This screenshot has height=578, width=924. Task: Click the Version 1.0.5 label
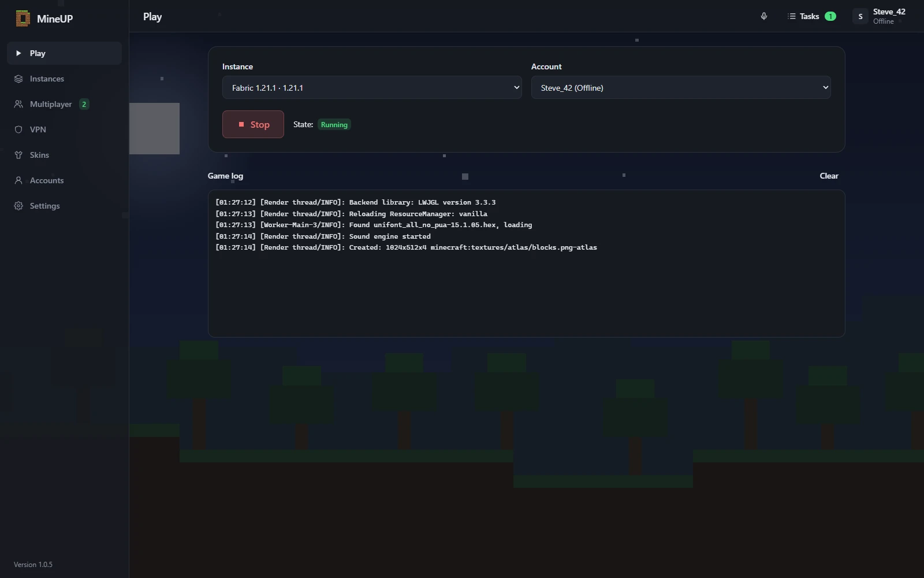tap(33, 564)
